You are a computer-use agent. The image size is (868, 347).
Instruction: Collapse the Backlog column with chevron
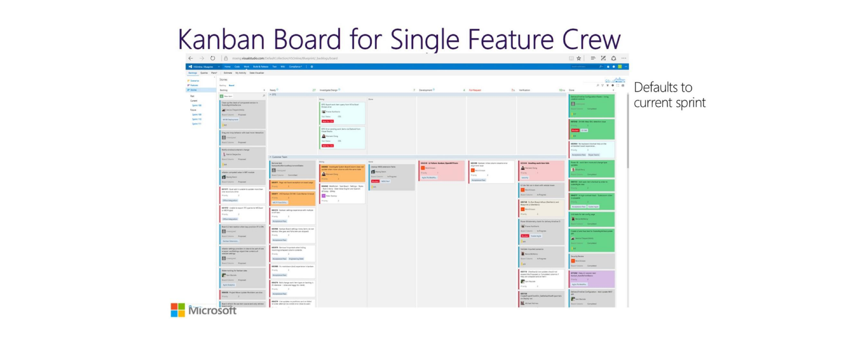pyautogui.click(x=264, y=90)
